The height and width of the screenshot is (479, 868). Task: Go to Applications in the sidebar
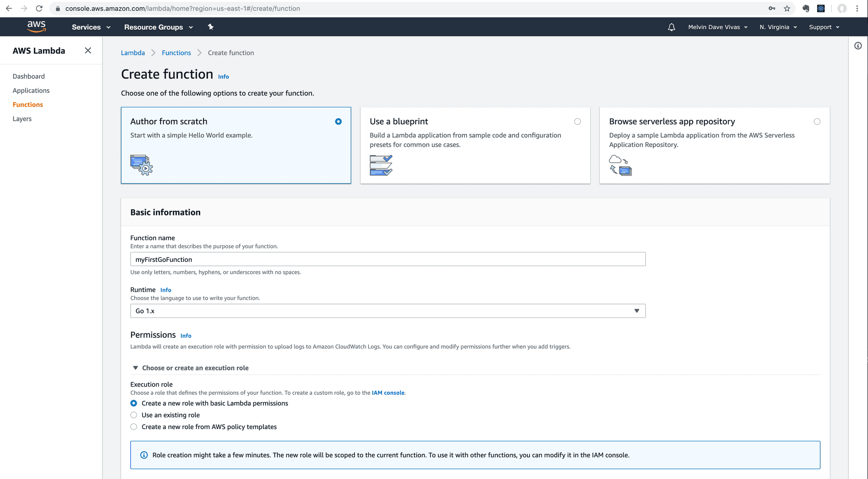(x=31, y=90)
